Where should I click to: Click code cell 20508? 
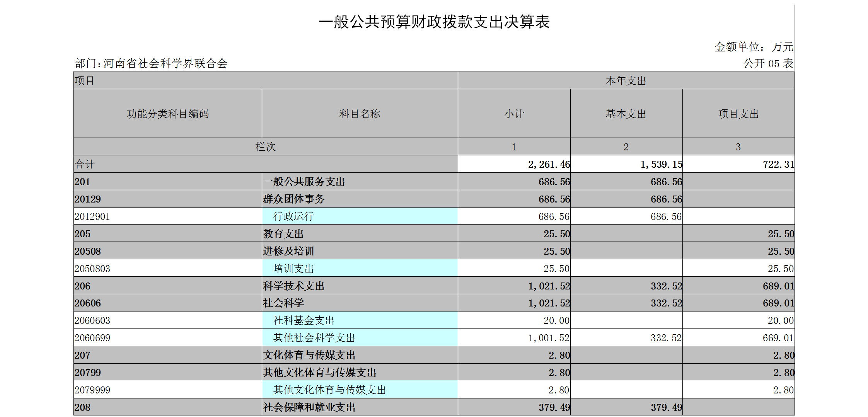click(168, 251)
